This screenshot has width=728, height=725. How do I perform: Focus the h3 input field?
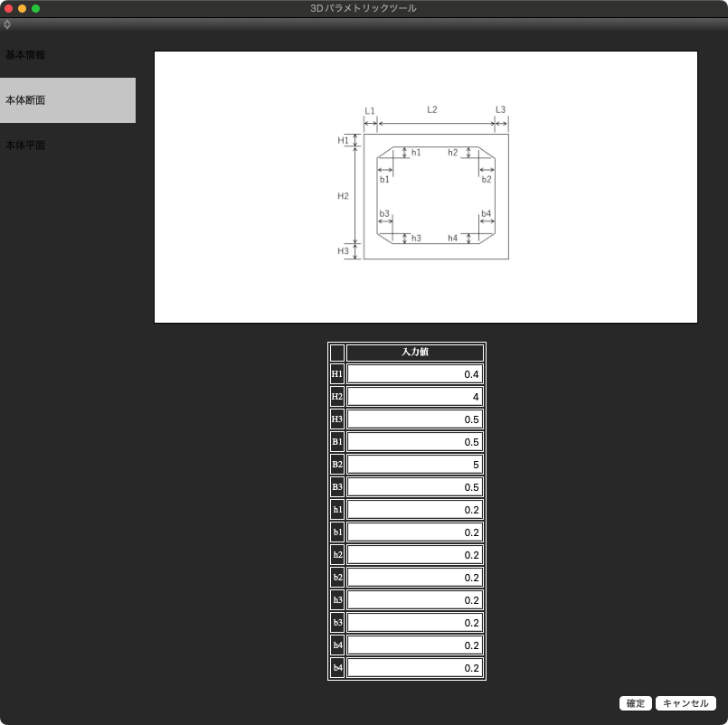click(415, 600)
